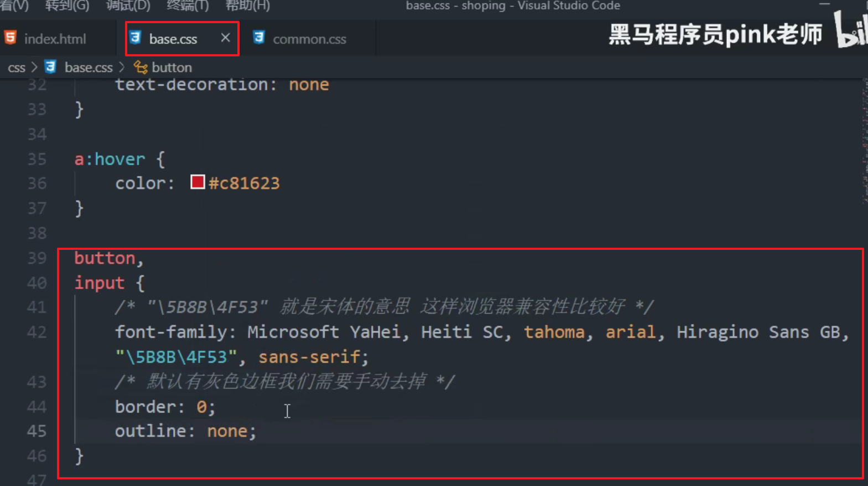Close the base.css tab
The image size is (868, 486).
coord(225,38)
